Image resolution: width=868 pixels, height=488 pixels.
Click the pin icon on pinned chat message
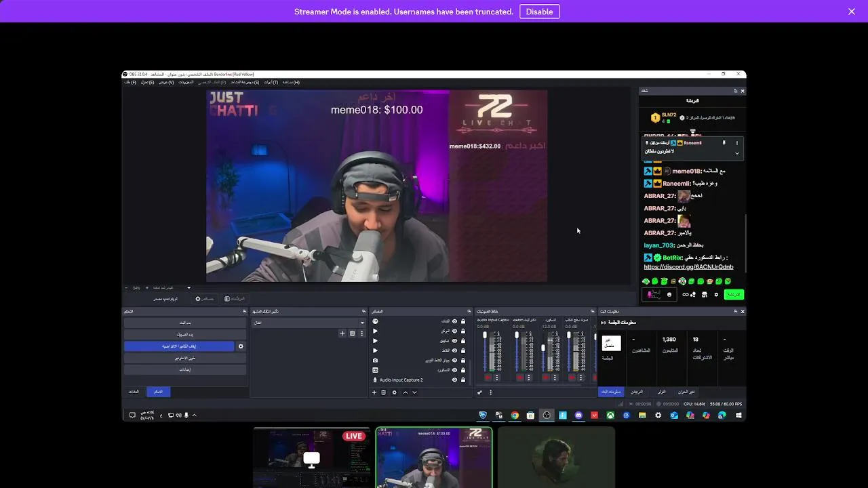[724, 143]
